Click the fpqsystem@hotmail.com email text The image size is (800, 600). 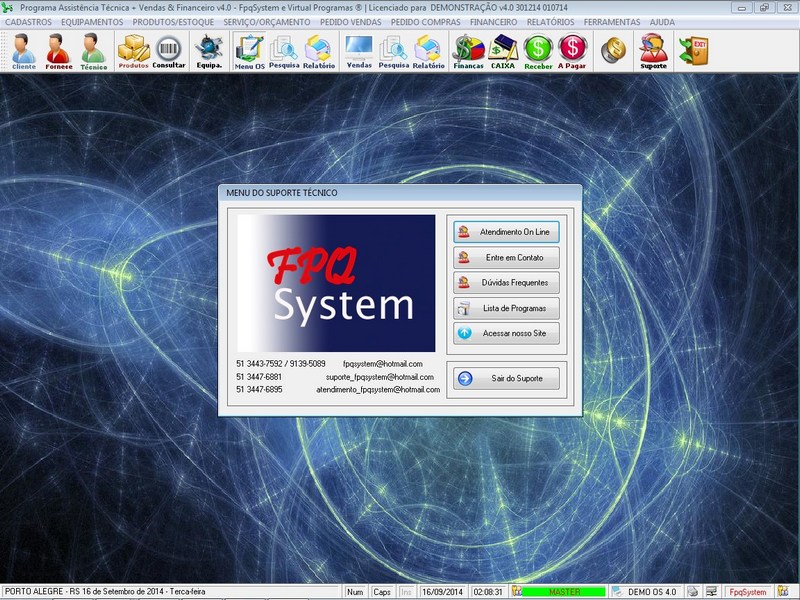coord(383,364)
